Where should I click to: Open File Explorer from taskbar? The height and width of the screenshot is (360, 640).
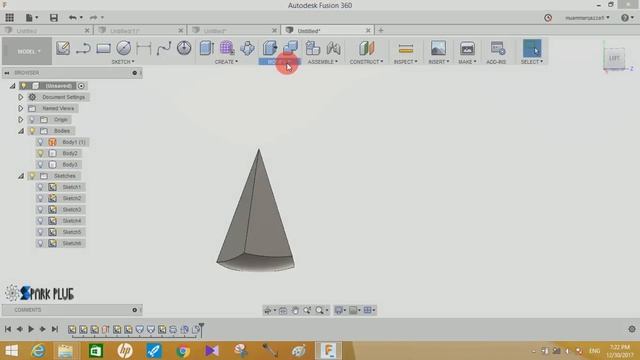65,351
